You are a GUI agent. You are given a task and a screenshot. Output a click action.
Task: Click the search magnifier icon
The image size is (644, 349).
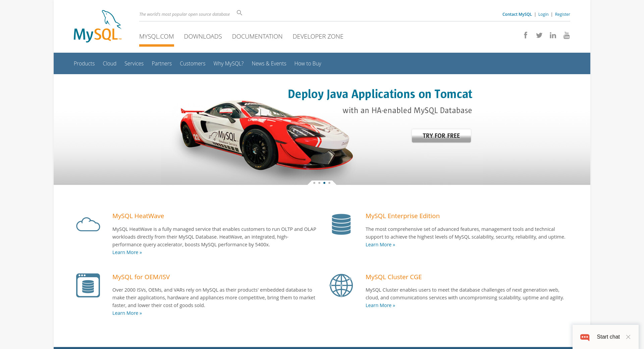coord(239,13)
